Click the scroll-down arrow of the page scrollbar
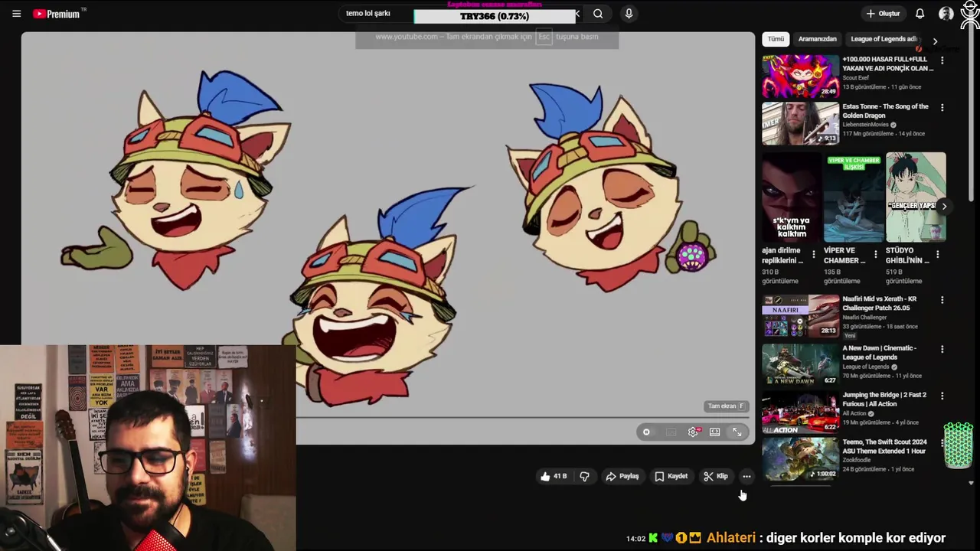 click(x=972, y=483)
